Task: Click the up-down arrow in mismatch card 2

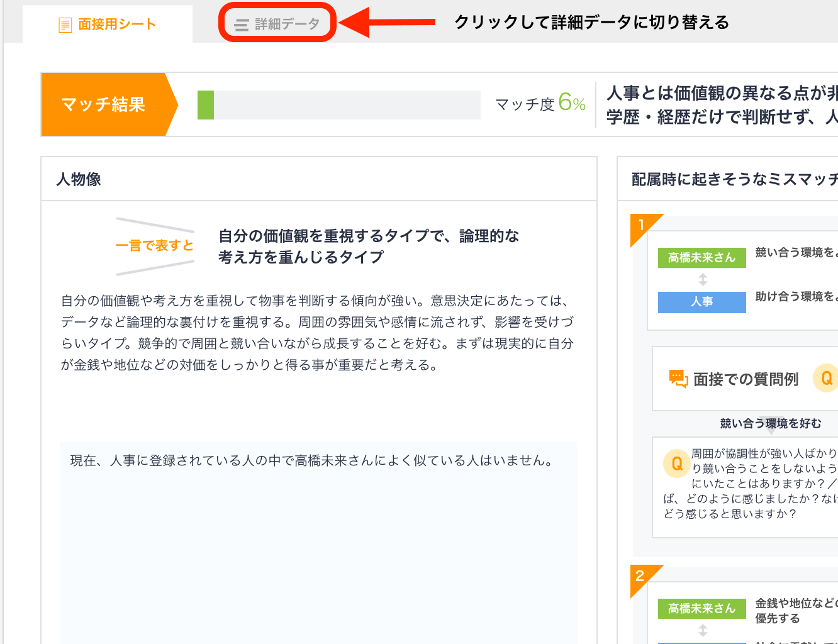Action: [703, 630]
